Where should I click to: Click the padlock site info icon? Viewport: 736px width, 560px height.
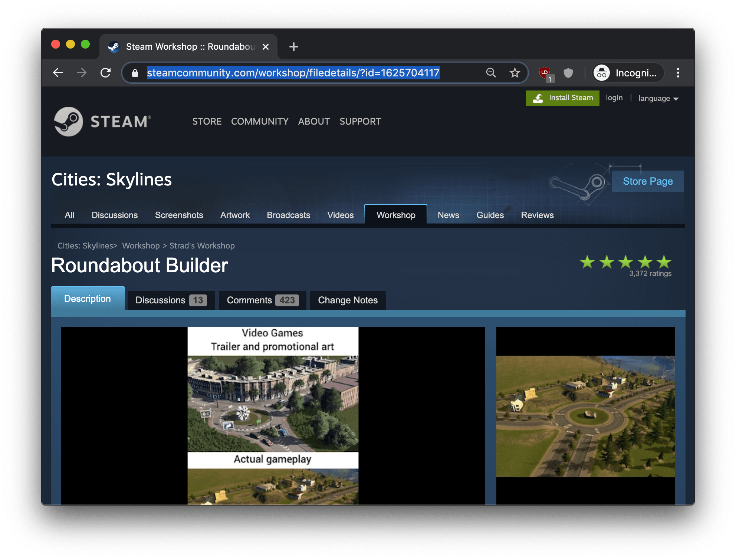[135, 73]
